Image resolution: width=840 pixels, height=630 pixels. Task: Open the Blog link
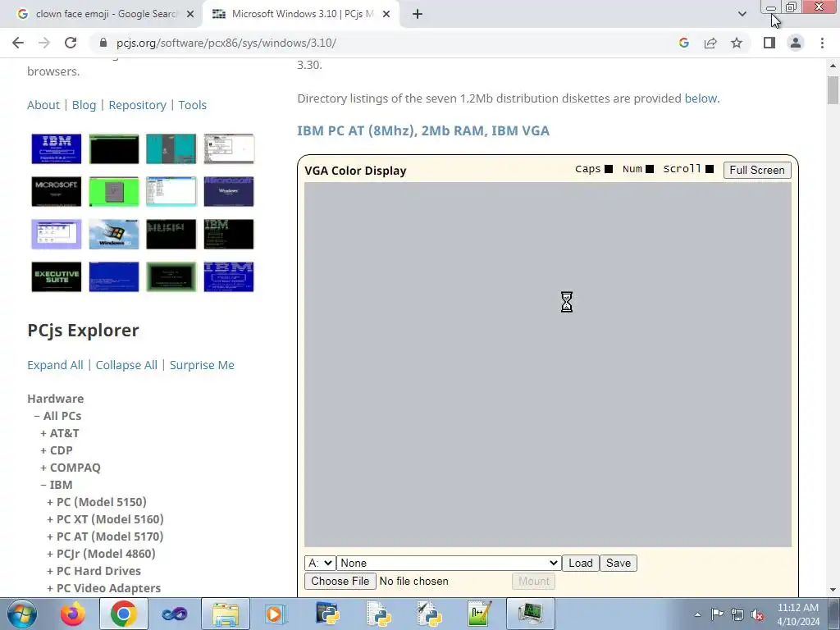click(x=84, y=105)
